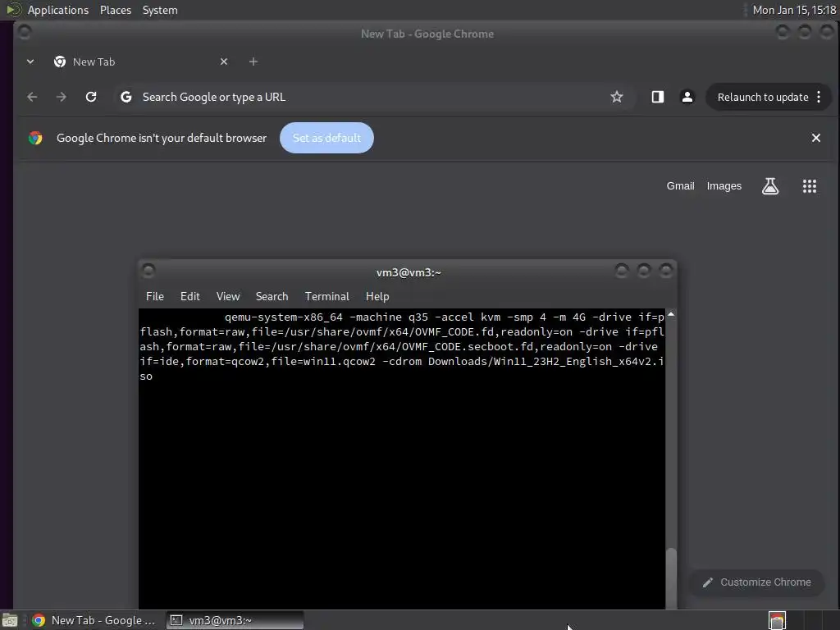Click the Chrome logo in default browser bar
This screenshot has width=840, height=630.
point(35,138)
